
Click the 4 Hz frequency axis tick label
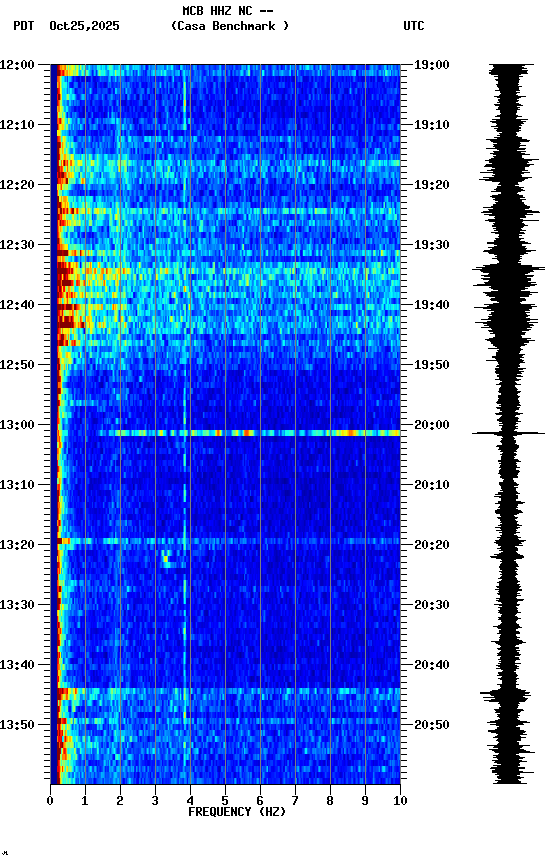[190, 801]
